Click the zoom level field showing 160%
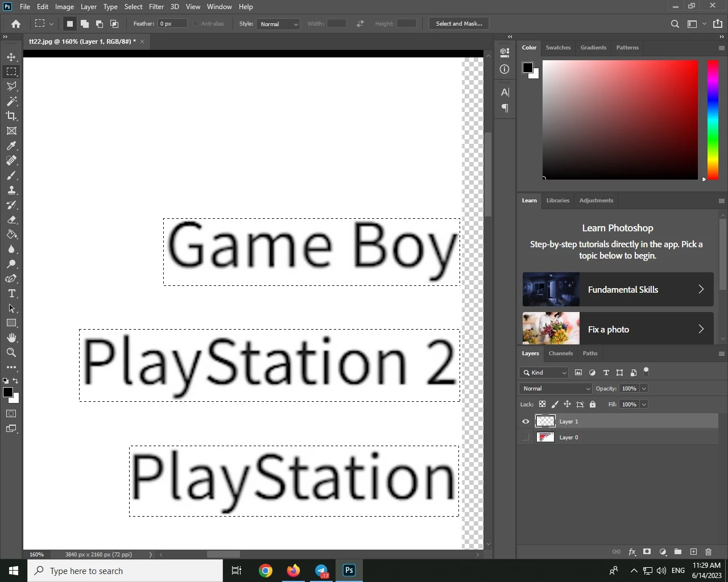Image resolution: width=728 pixels, height=582 pixels. click(36, 555)
